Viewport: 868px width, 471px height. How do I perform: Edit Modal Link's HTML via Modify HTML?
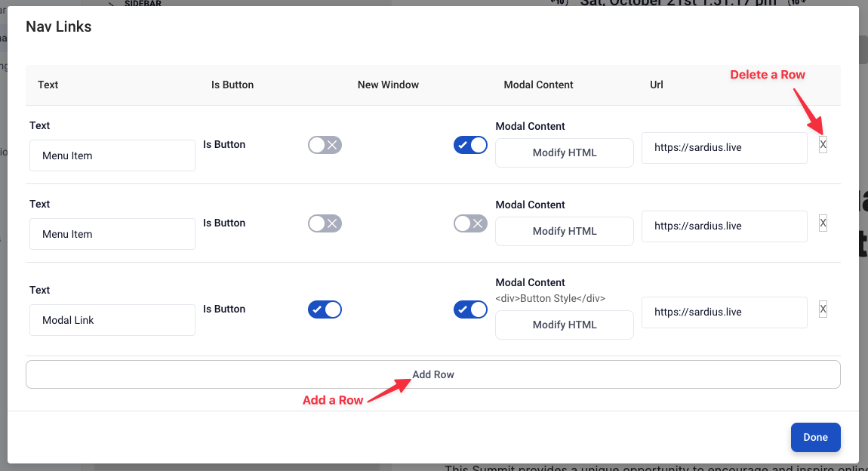click(x=564, y=325)
